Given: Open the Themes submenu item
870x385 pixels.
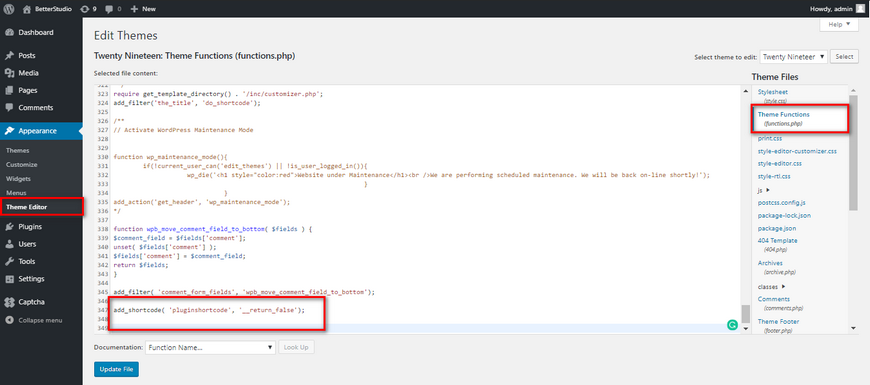Looking at the screenshot, I should [18, 150].
